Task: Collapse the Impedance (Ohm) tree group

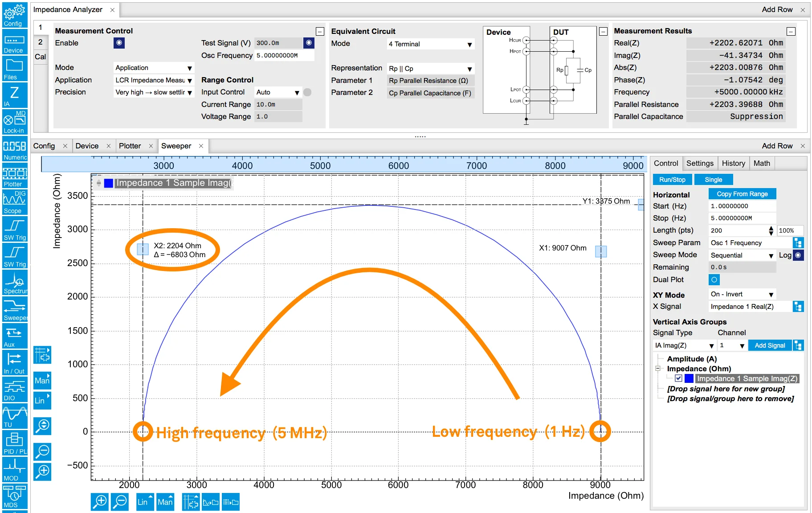Action: click(657, 369)
